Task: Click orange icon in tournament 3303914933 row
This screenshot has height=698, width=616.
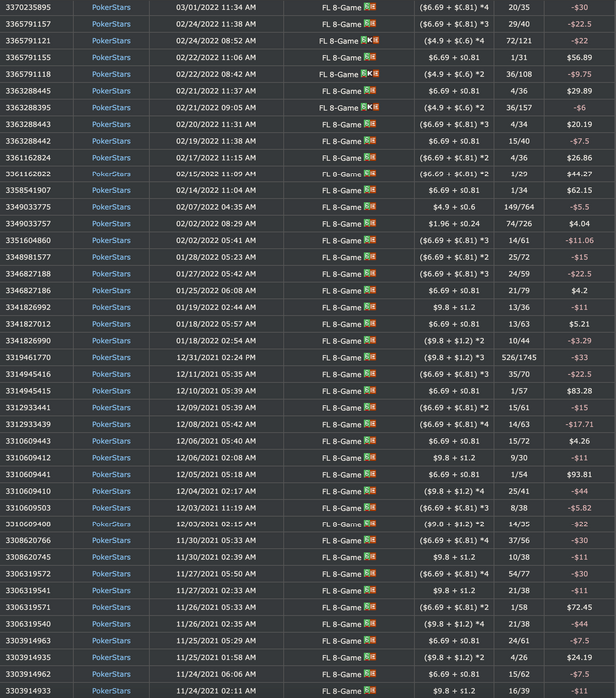Action: click(373, 690)
